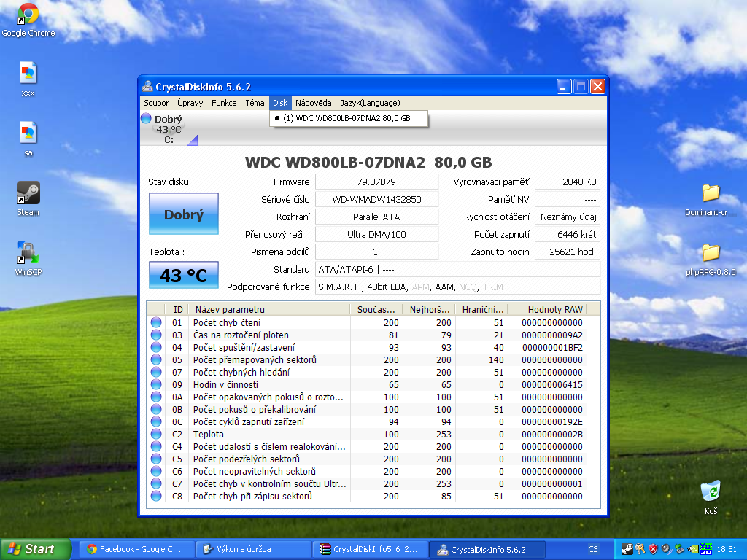
Task: Click the serial number field WD-WMADW1432850
Action: (x=376, y=199)
